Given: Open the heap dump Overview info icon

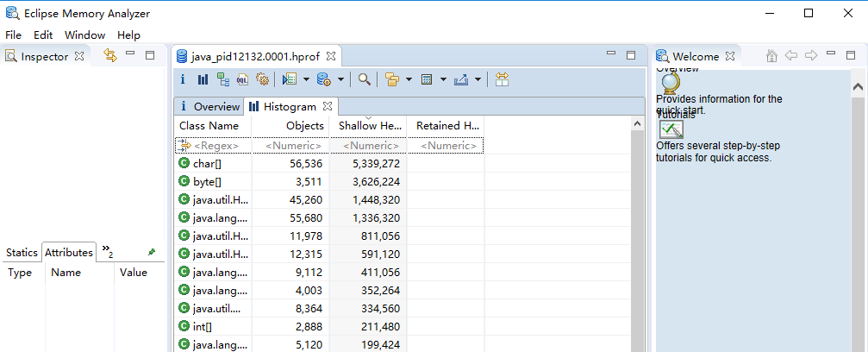Looking at the screenshot, I should click(183, 79).
